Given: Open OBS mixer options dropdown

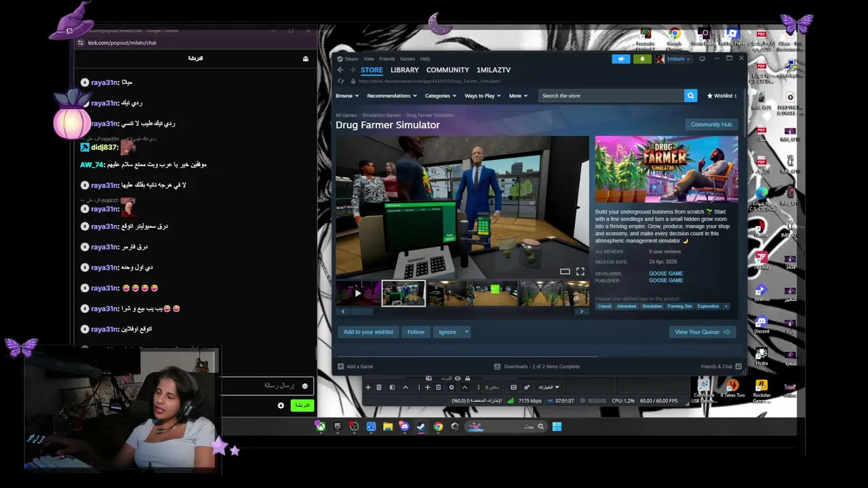Looking at the screenshot, I should pos(549,388).
